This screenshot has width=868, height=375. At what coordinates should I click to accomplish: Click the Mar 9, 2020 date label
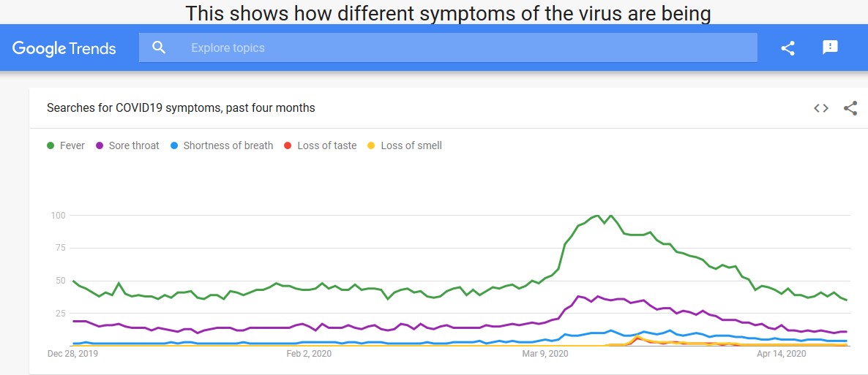(x=545, y=354)
